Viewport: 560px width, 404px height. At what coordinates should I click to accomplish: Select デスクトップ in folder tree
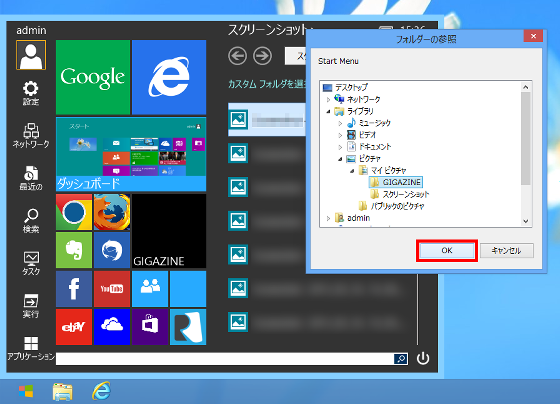(x=351, y=87)
